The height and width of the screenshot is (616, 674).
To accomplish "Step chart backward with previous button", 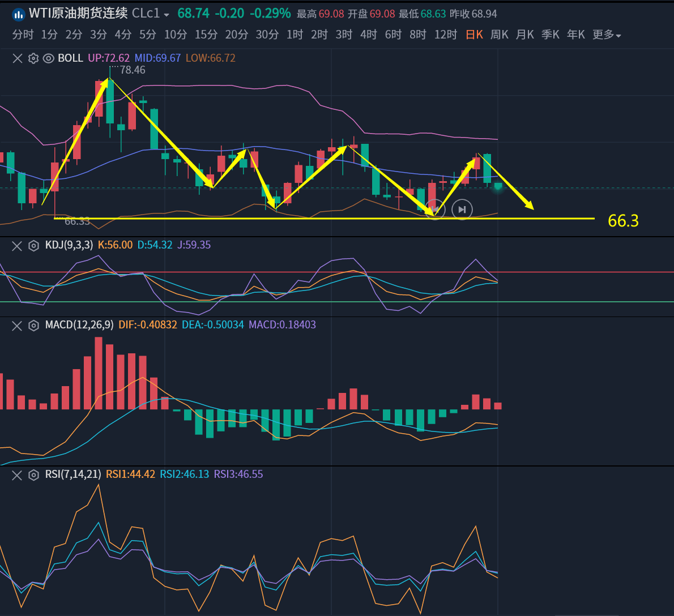I will tap(435, 209).
